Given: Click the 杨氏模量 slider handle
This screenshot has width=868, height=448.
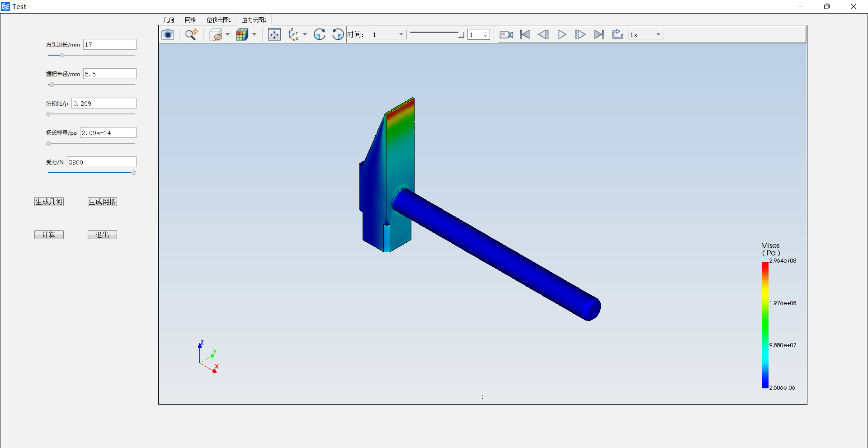Looking at the screenshot, I should (48, 143).
